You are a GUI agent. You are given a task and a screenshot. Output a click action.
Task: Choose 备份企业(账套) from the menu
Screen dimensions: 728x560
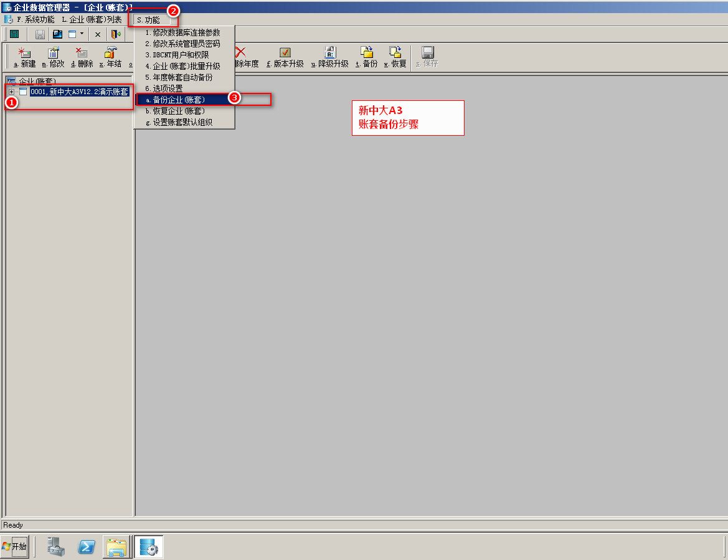(179, 100)
